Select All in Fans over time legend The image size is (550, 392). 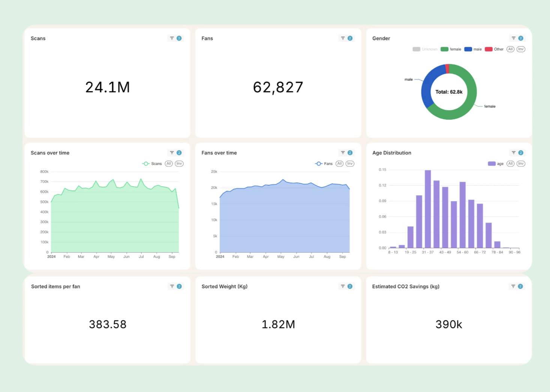point(340,164)
